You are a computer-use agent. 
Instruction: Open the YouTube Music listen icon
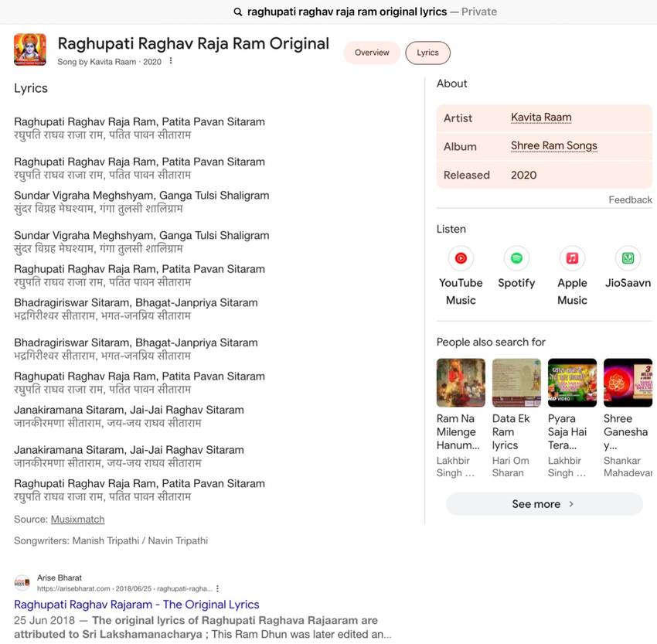(461, 258)
